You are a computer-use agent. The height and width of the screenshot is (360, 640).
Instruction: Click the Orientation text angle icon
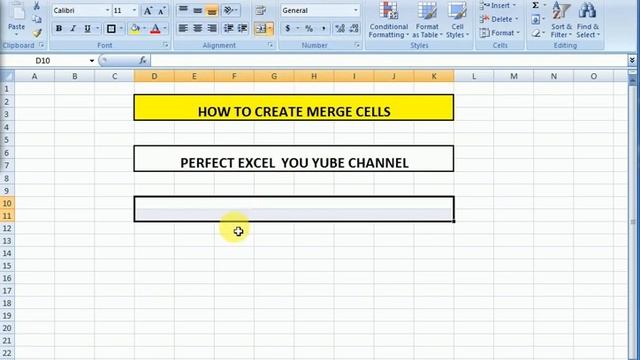point(229,10)
